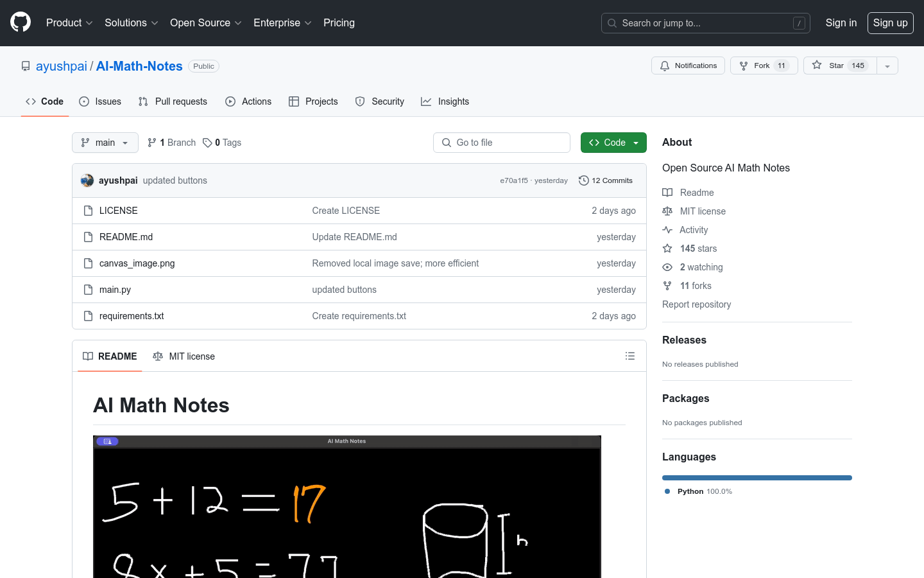Screen dimensions: 924x578
Task: Click the pulse icon beside Activity
Action: pyautogui.click(x=667, y=230)
